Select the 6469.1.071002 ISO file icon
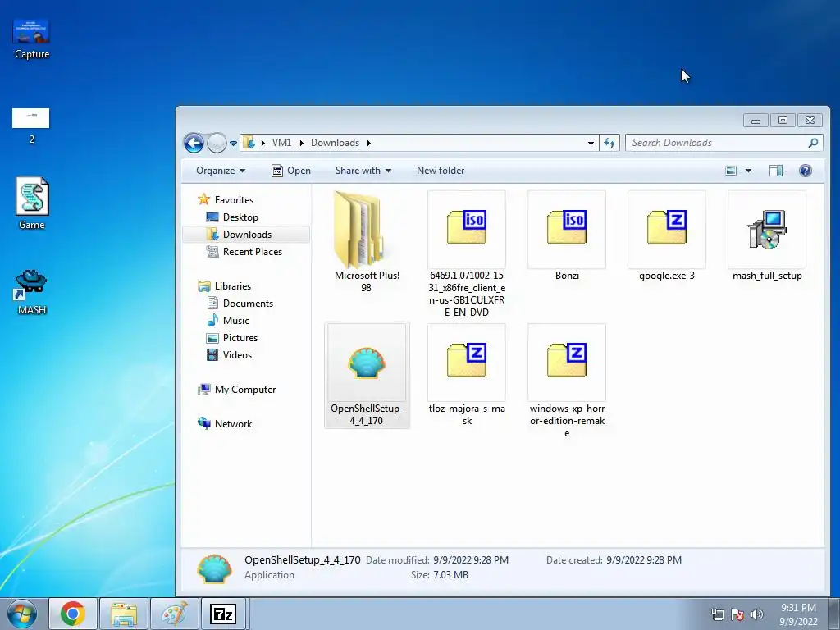 tap(467, 226)
